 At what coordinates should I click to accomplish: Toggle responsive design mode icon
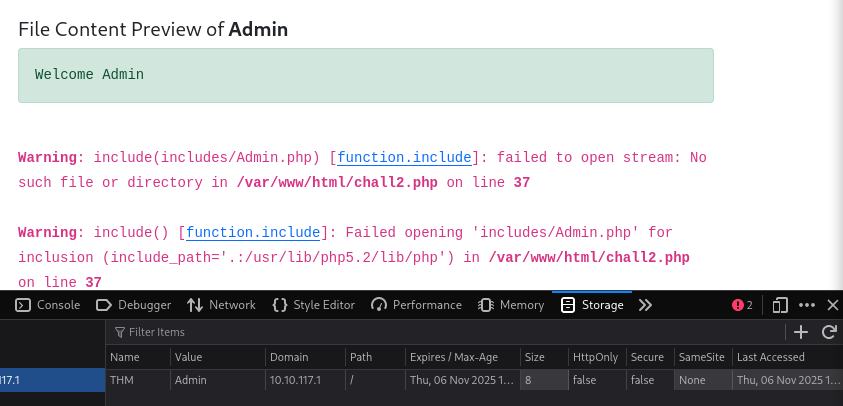point(780,305)
